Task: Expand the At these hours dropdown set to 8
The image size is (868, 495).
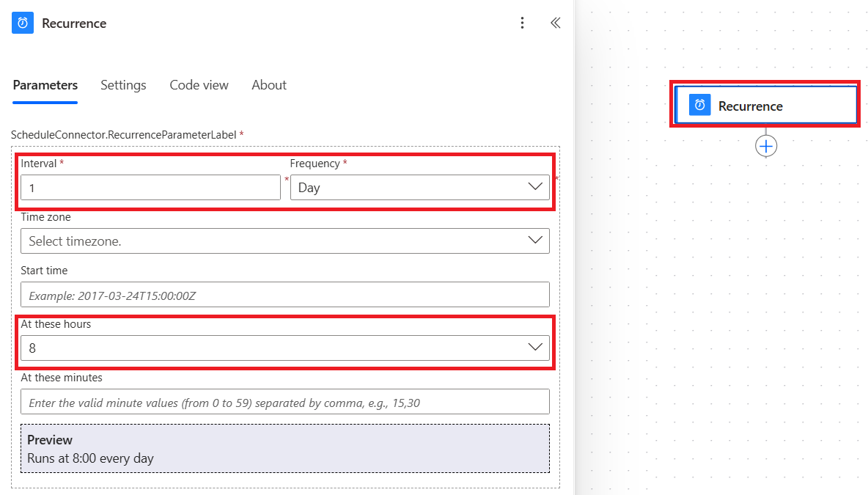Action: point(286,348)
